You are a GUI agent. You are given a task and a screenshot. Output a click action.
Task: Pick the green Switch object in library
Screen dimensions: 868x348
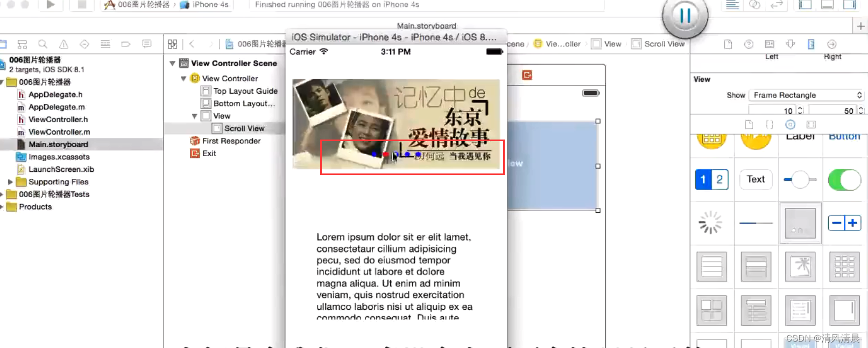[844, 179]
